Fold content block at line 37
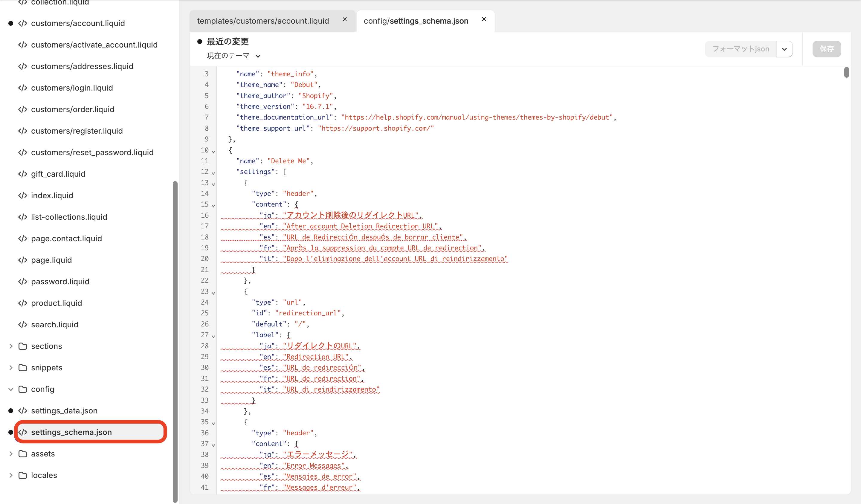 pos(213,445)
